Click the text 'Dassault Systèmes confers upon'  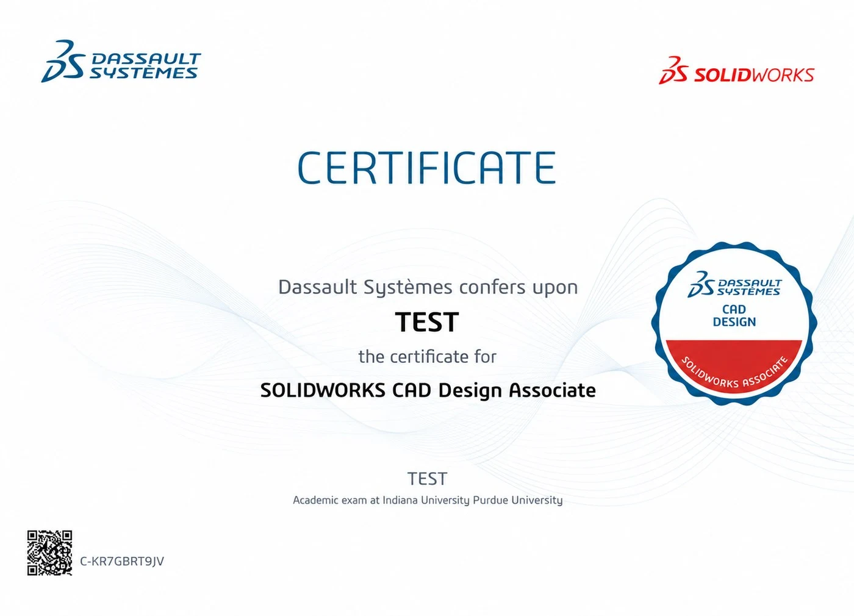click(x=428, y=287)
